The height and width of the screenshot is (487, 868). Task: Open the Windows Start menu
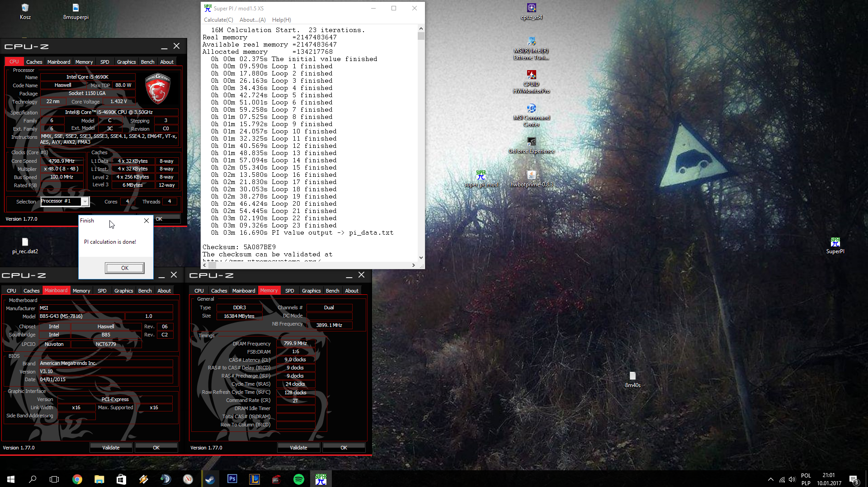click(11, 479)
